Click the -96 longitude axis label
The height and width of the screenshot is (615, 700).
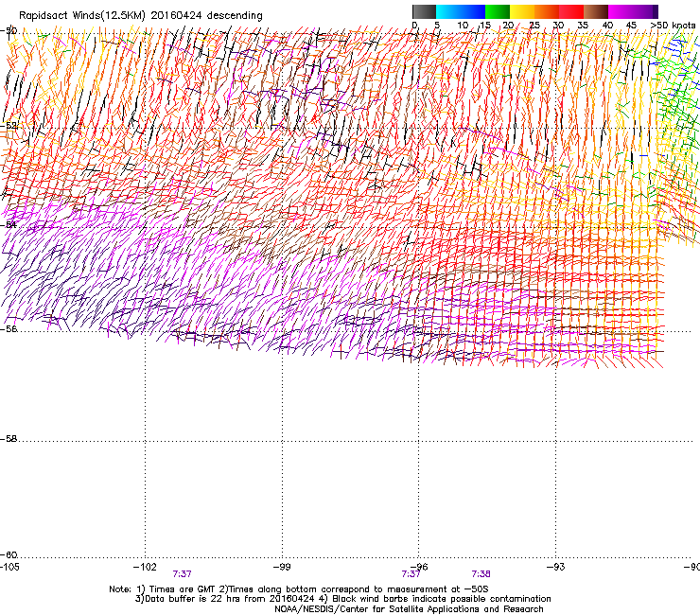pyautogui.click(x=418, y=567)
